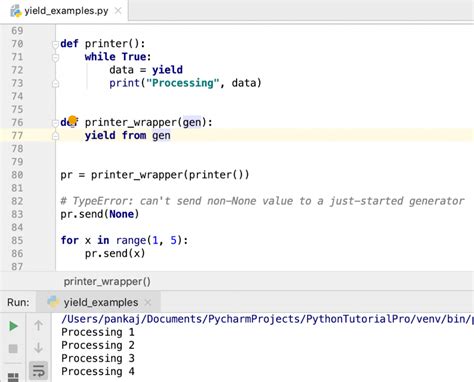The image size is (474, 382).
Task: Click fold end marker on line 73
Action: [55, 84]
